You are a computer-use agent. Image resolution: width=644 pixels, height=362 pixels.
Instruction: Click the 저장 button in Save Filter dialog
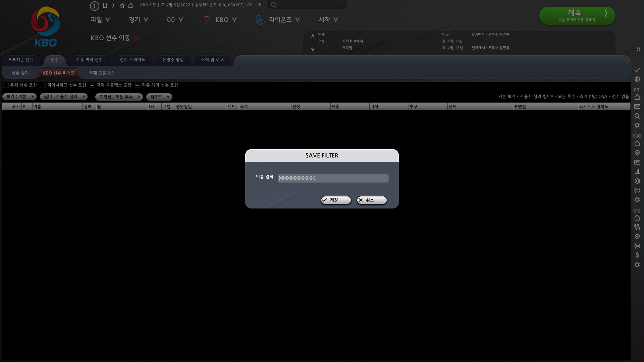click(336, 200)
